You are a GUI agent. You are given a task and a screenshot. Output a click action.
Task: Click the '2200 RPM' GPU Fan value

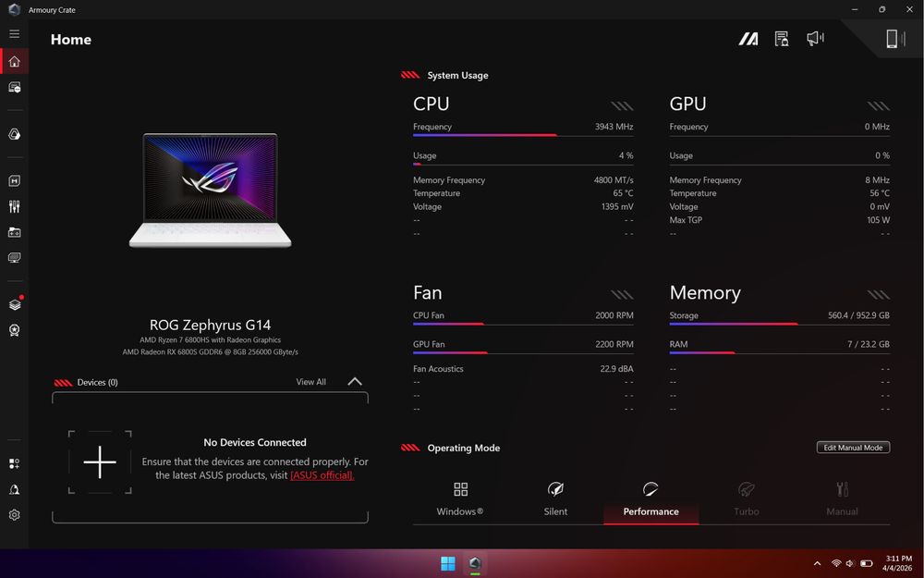tap(614, 344)
